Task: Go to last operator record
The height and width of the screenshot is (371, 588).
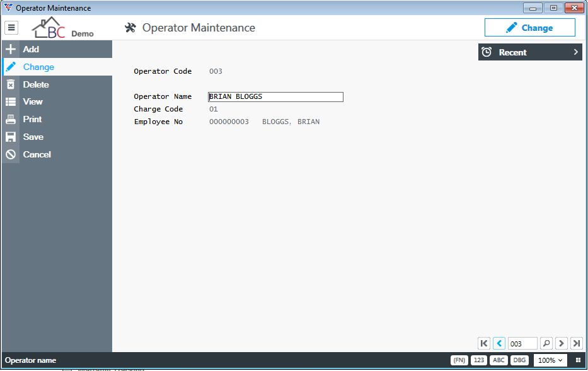Action: pyautogui.click(x=577, y=343)
